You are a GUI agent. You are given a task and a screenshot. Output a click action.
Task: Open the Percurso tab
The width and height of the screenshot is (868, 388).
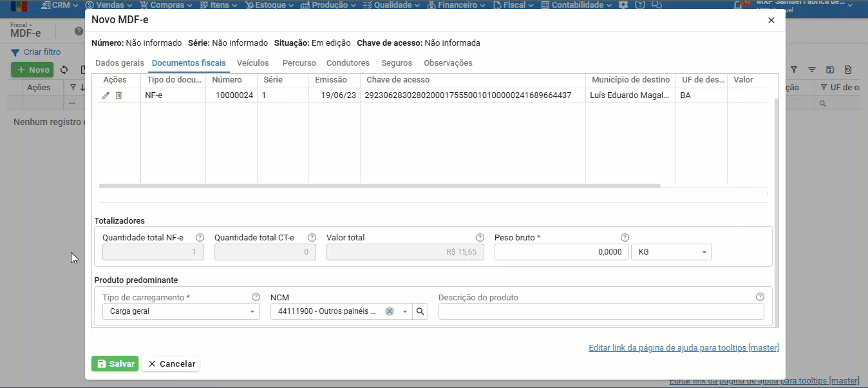[x=299, y=63]
